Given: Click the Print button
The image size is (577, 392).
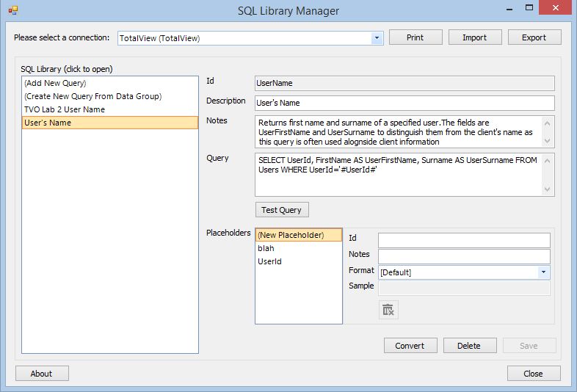Looking at the screenshot, I should point(415,37).
